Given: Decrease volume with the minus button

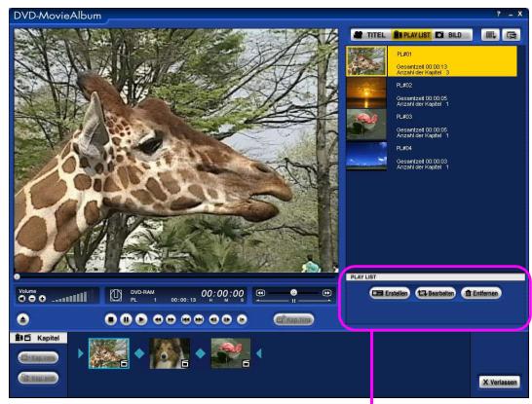Looking at the screenshot, I should (x=32, y=299).
